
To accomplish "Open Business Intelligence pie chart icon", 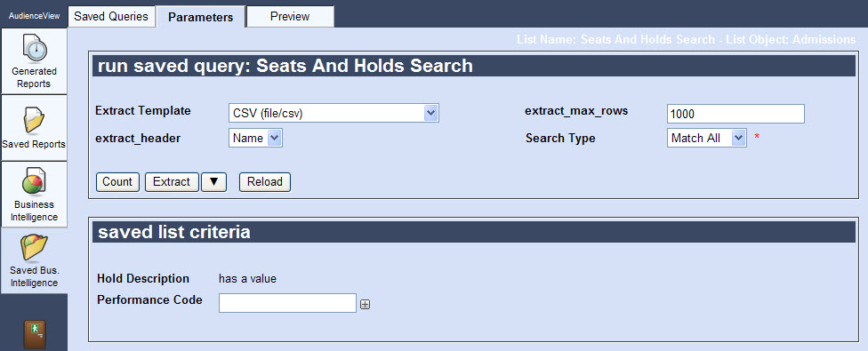I will click(33, 182).
